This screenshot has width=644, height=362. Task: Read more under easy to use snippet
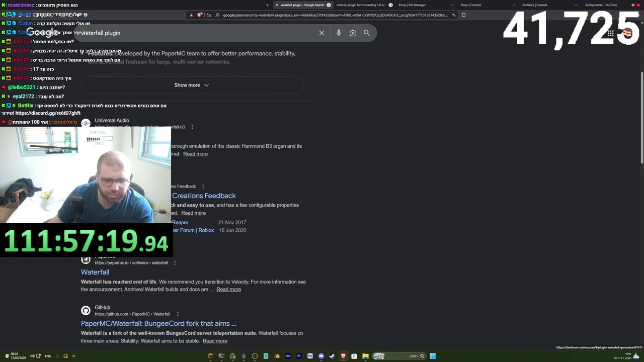pos(193,213)
